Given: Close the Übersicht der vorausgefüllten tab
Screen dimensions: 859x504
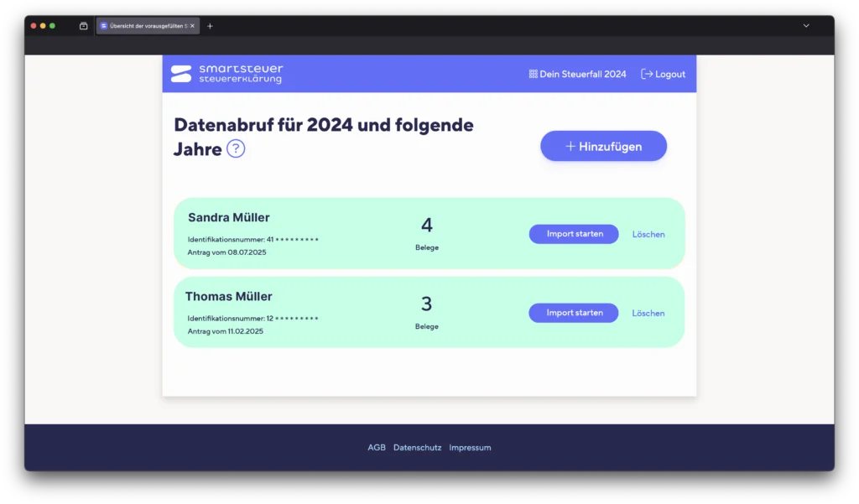Looking at the screenshot, I should (x=192, y=26).
